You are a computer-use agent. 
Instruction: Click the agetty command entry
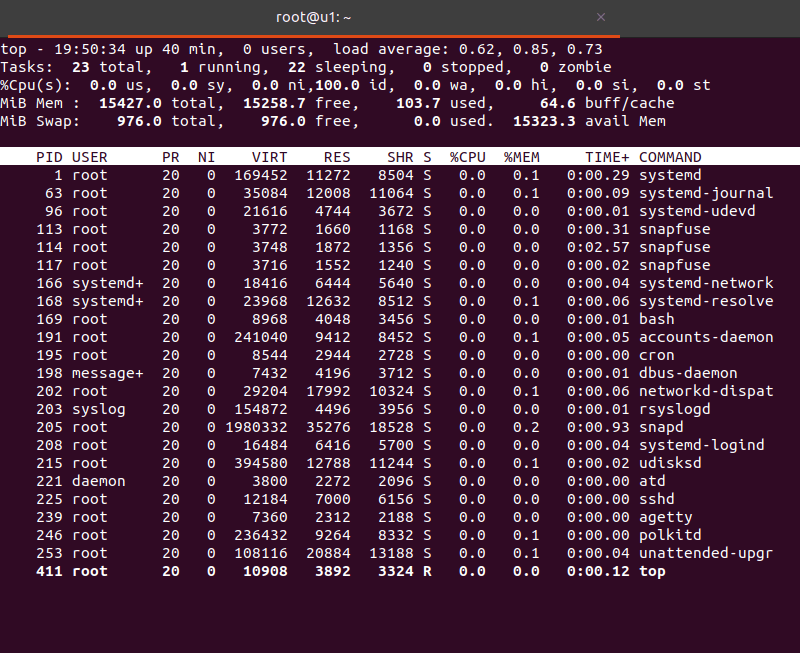point(666,517)
